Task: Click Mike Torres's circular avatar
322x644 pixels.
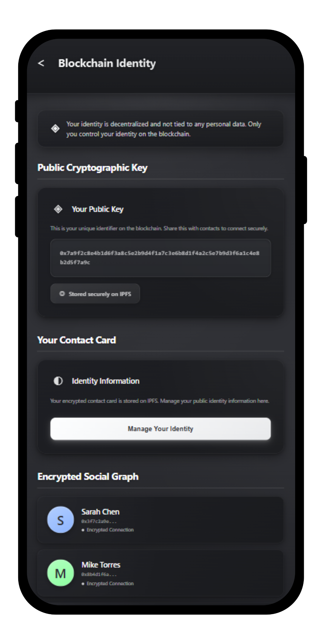Action: coord(60,573)
